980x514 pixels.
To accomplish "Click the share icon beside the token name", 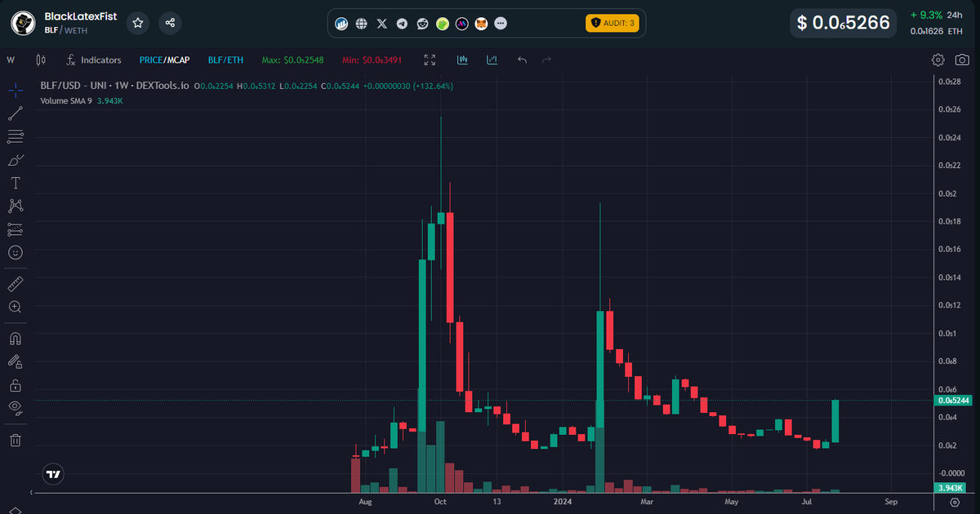I will tap(170, 23).
